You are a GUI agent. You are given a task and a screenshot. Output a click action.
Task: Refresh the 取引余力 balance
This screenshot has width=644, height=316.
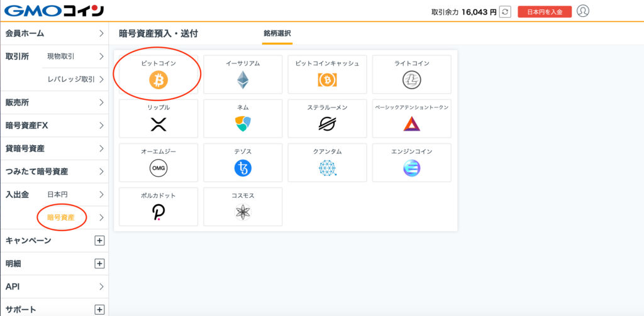click(x=505, y=12)
